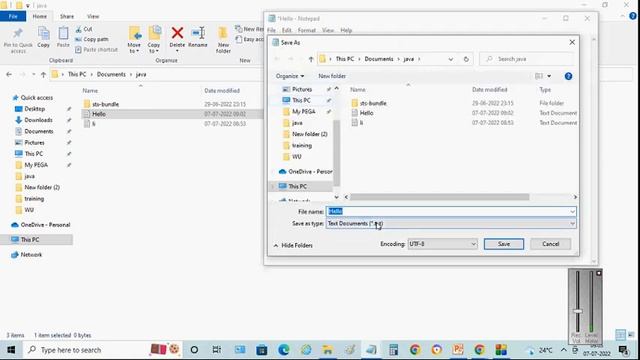Click the PowerPoint taskbar icon

pyautogui.click(x=458, y=350)
